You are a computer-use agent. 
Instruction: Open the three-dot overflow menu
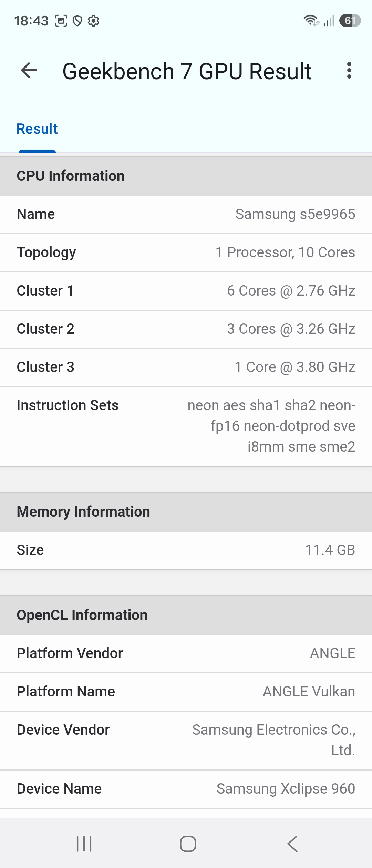[349, 71]
